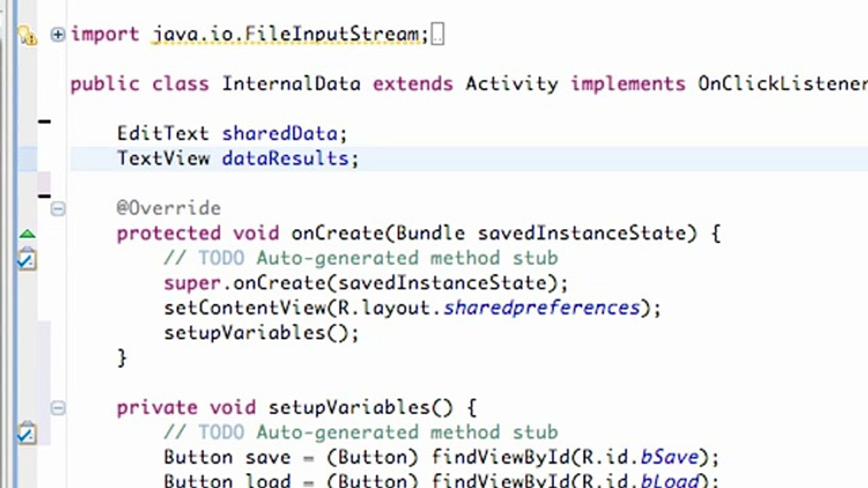Viewport: 868px width, 488px height.
Task: Click the green override triangle beside onCreate
Action: (27, 234)
